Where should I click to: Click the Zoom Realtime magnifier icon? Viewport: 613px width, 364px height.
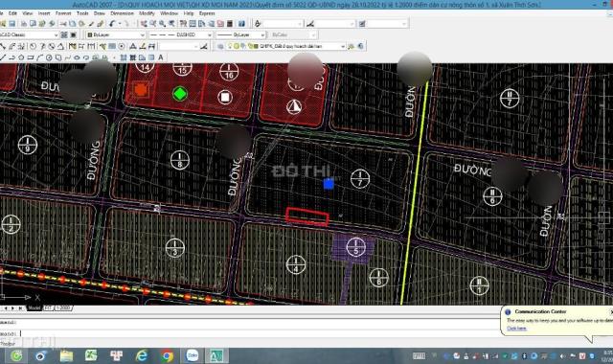coord(153,24)
